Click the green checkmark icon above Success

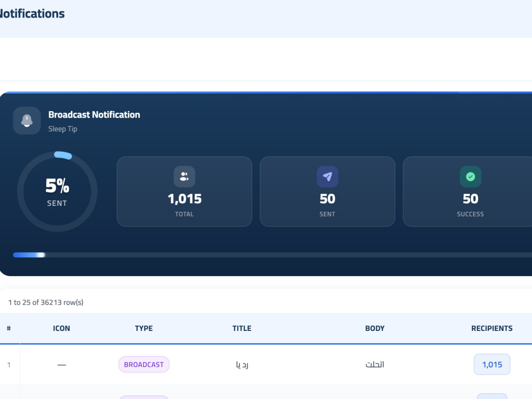[470, 177]
